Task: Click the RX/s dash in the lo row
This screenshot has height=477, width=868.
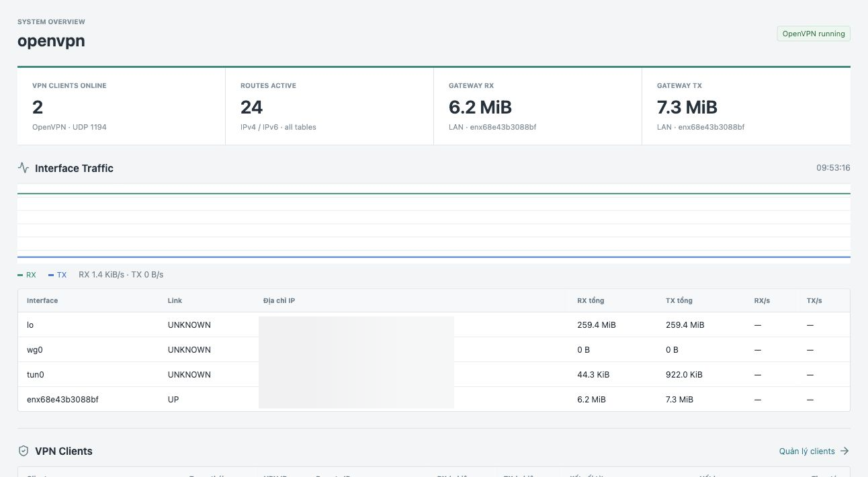Action: coord(758,325)
